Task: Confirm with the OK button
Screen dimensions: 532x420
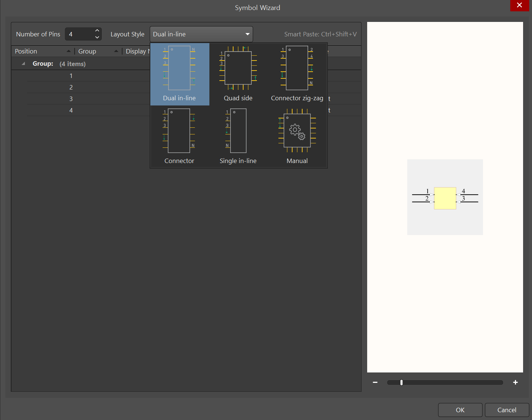Action: point(460,410)
